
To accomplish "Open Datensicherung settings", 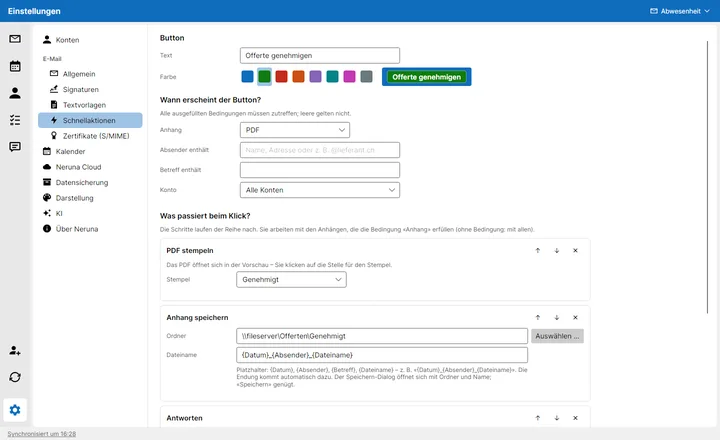I will pyautogui.click(x=90, y=182).
